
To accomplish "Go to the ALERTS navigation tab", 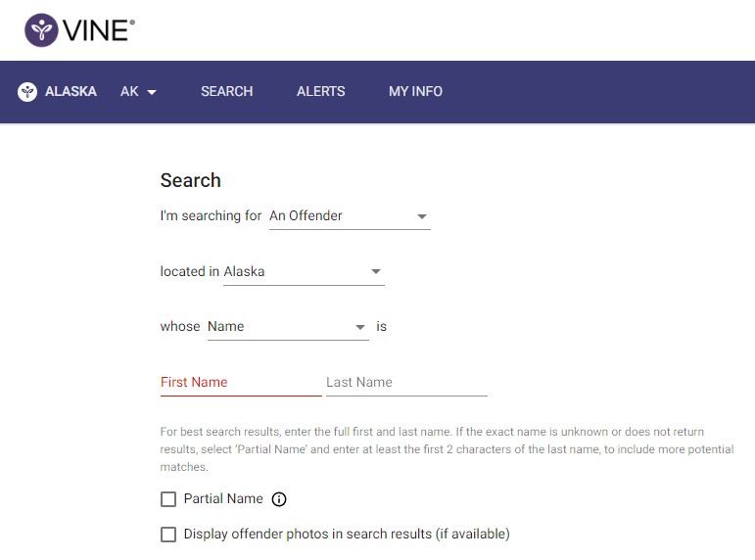I will tap(320, 92).
